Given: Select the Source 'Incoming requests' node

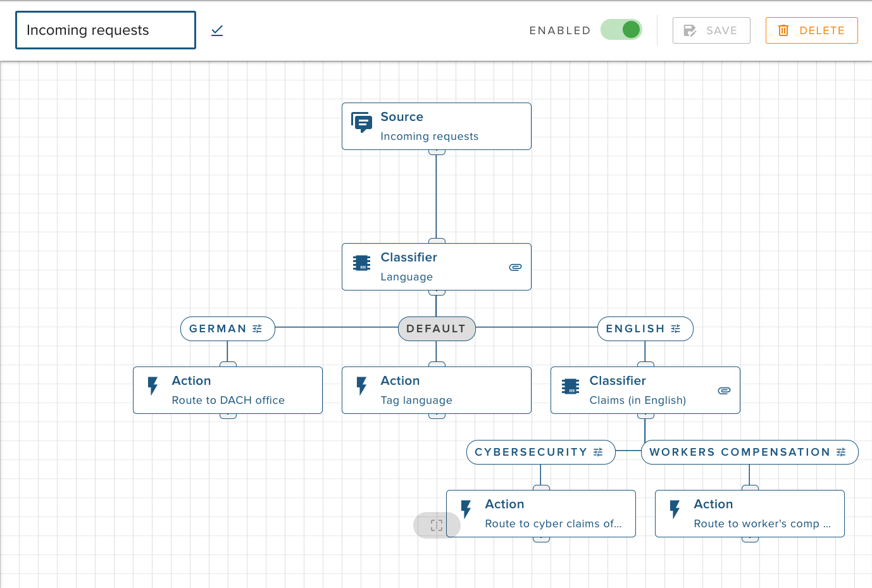Looking at the screenshot, I should [x=437, y=127].
